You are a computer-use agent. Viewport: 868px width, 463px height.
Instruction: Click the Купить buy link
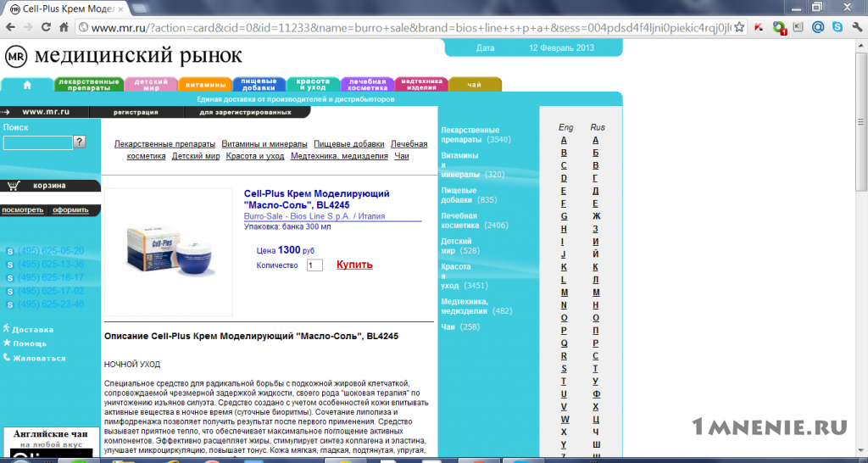click(x=355, y=265)
